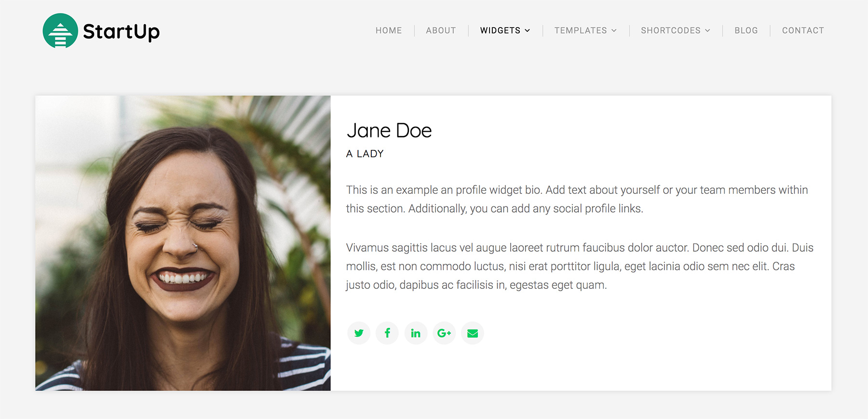This screenshot has height=419, width=868.
Task: Click the chevron beside SHORTCODES
Action: tap(708, 30)
